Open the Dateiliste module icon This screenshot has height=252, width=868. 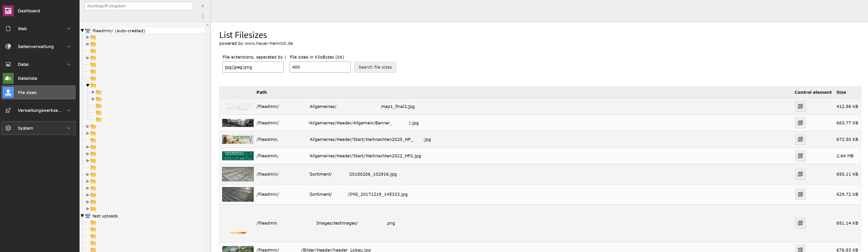tap(8, 78)
